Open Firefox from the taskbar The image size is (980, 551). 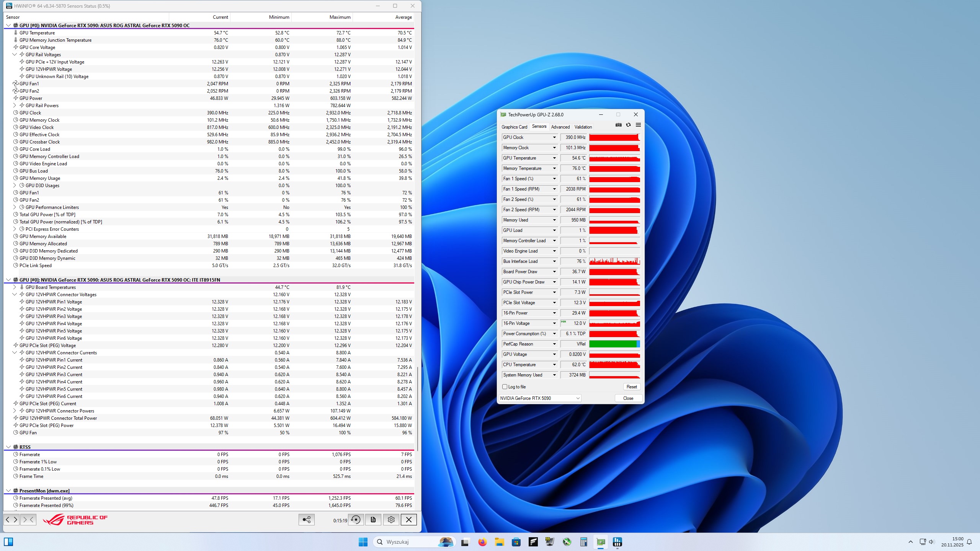pos(482,542)
